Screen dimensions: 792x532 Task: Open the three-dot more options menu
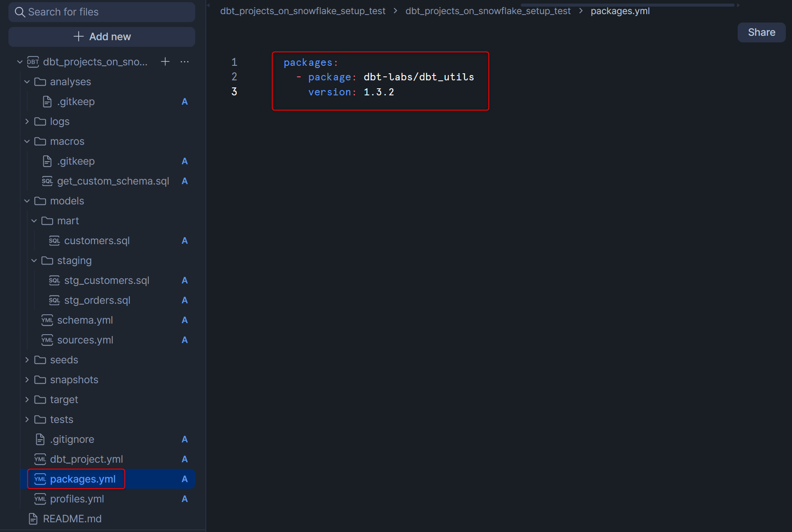point(185,62)
